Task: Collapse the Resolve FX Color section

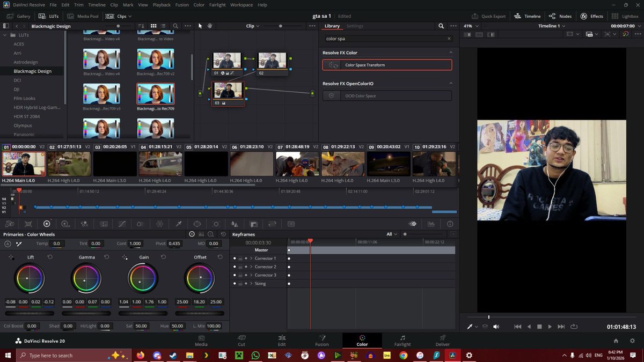Action: tap(451, 53)
